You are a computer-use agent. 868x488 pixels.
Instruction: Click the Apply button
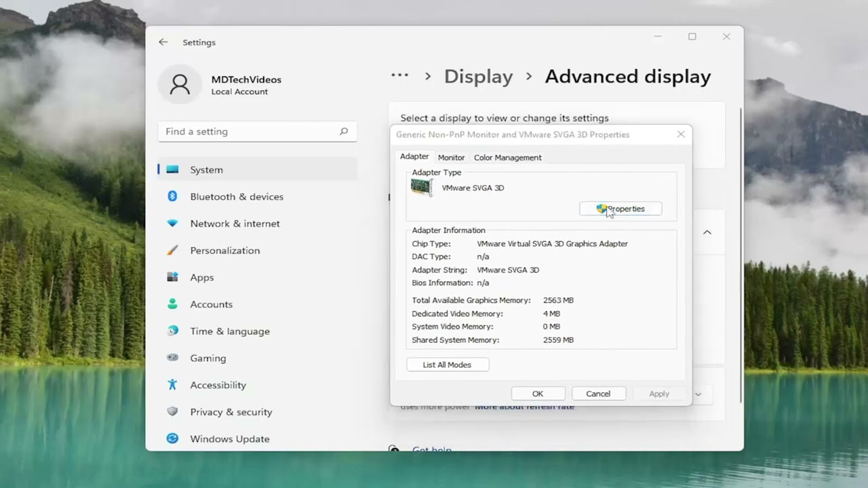point(658,394)
